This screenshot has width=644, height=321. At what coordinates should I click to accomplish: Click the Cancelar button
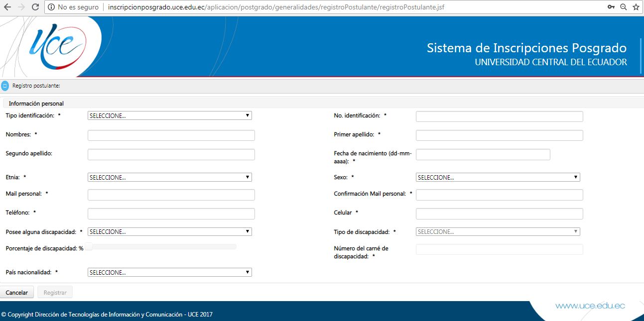[17, 292]
